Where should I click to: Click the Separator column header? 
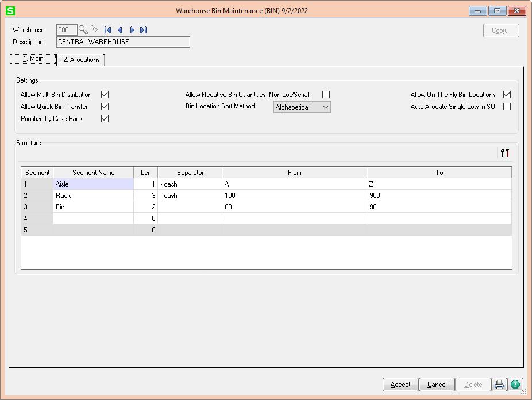point(190,173)
